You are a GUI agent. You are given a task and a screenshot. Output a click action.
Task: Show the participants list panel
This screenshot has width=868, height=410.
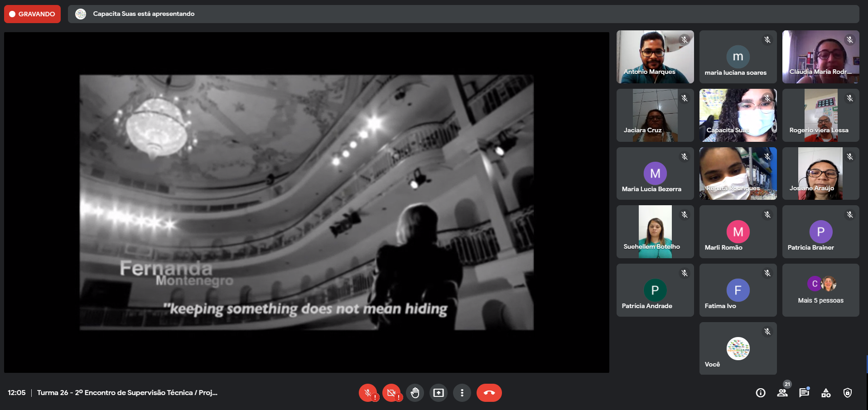click(x=782, y=393)
